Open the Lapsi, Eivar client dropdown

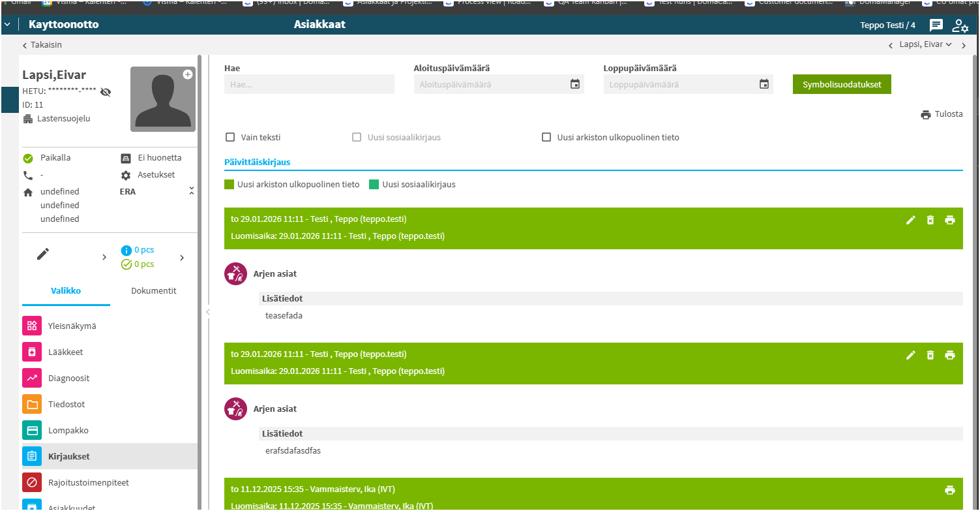pos(926,44)
